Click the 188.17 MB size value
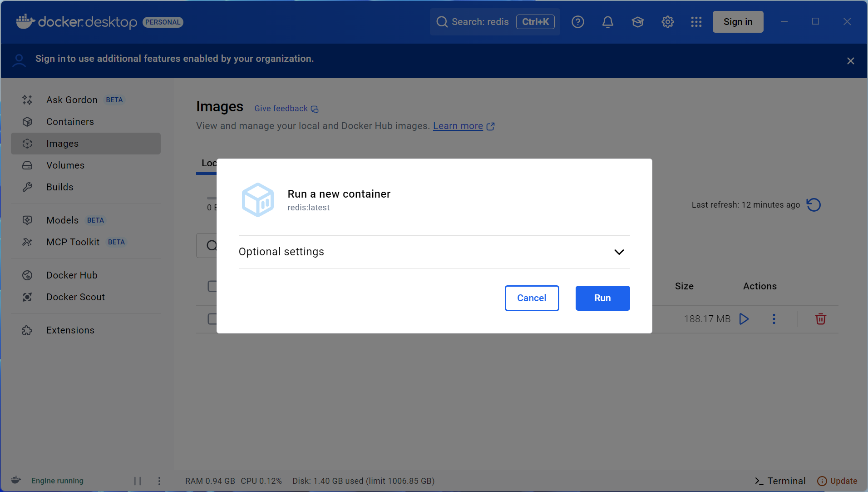Viewport: 868px width, 492px height. point(707,319)
